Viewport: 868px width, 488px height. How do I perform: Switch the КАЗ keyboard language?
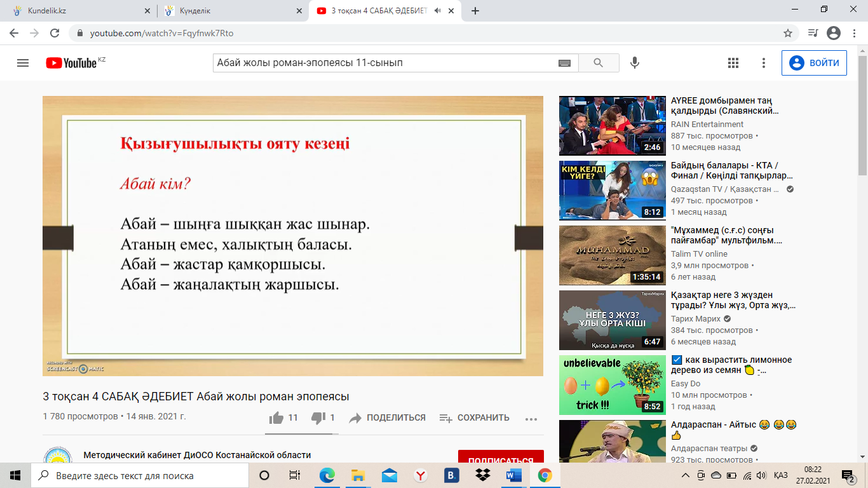pyautogui.click(x=781, y=475)
